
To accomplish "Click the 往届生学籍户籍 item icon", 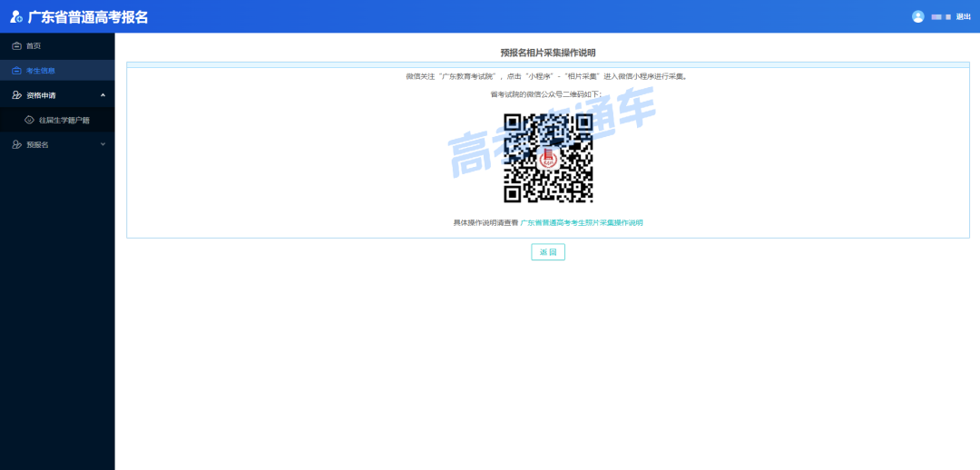I will [x=29, y=120].
